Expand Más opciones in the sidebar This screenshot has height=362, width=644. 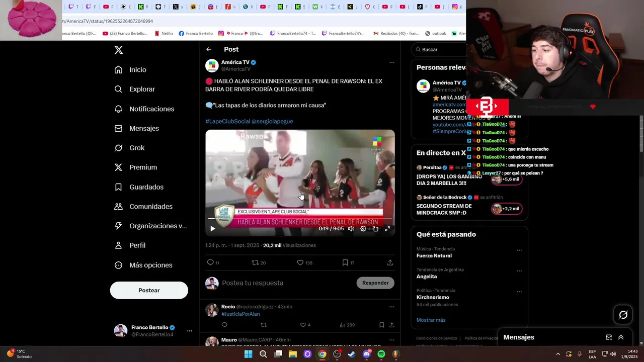pyautogui.click(x=143, y=265)
